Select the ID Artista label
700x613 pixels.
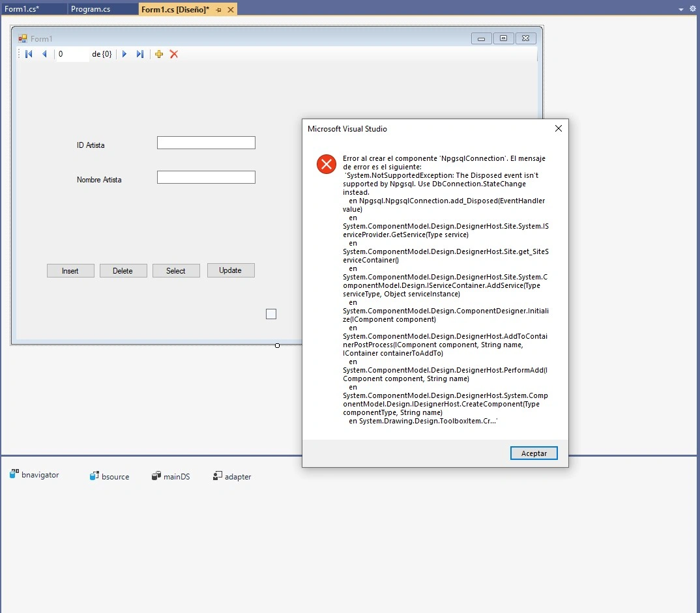[x=91, y=145]
